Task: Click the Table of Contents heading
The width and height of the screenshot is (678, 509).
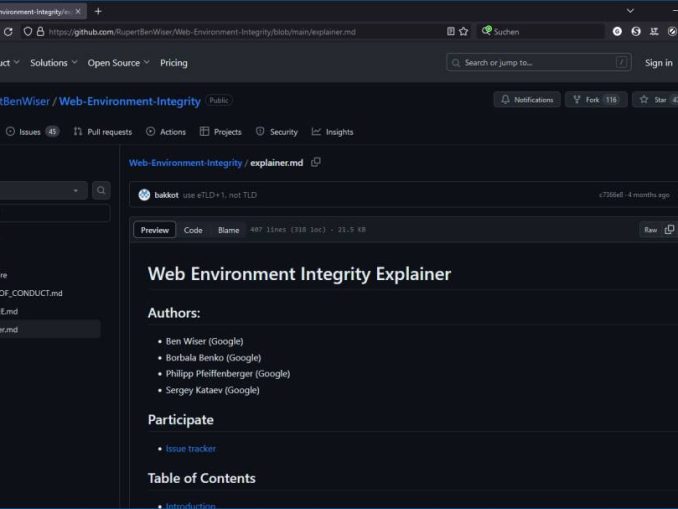Action: tap(201, 478)
